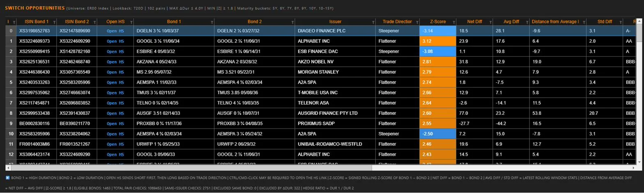
Task: Select row header number 0
Action: (11, 31)
